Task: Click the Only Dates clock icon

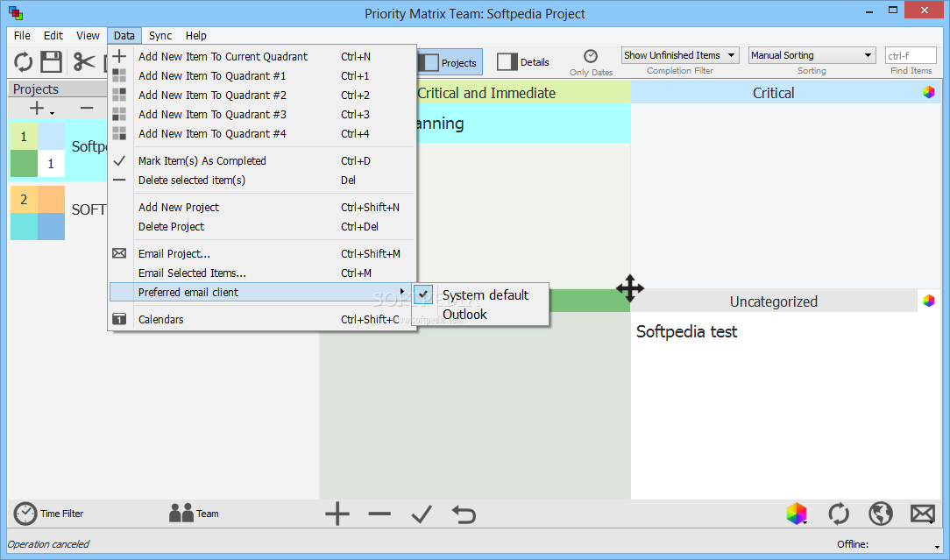Action: (591, 56)
